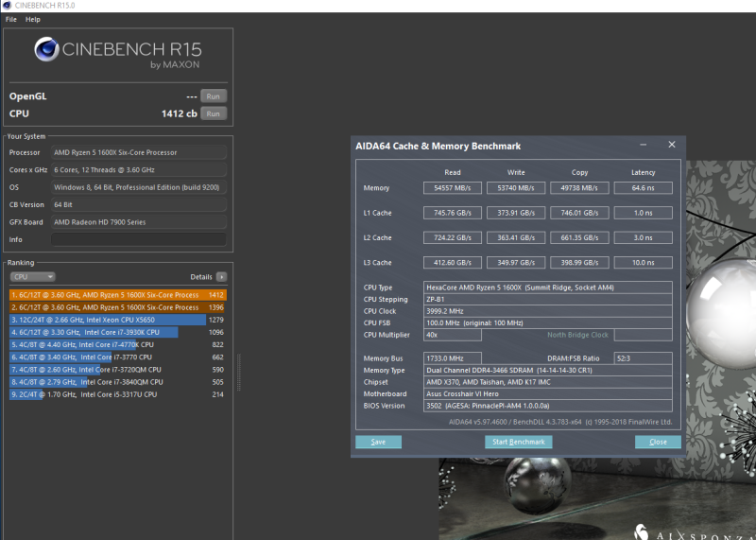
Task: Click the Memory Read value 54557 MB/s
Action: [x=453, y=187]
